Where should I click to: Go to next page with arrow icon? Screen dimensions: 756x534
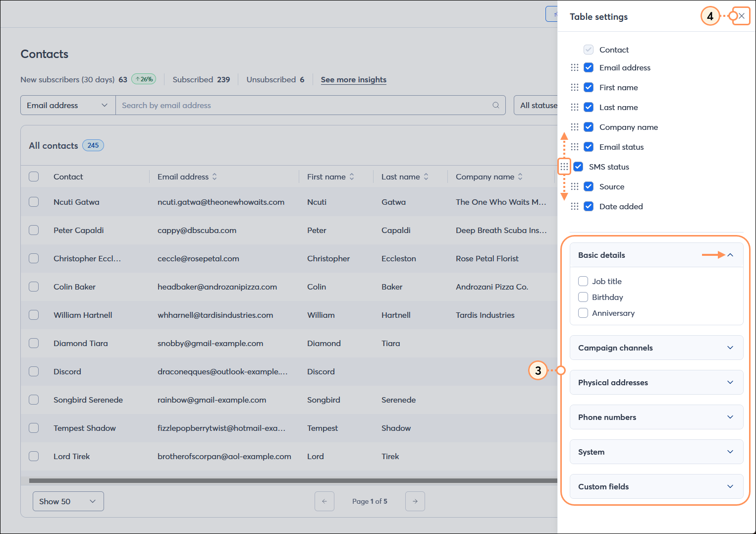(x=415, y=501)
